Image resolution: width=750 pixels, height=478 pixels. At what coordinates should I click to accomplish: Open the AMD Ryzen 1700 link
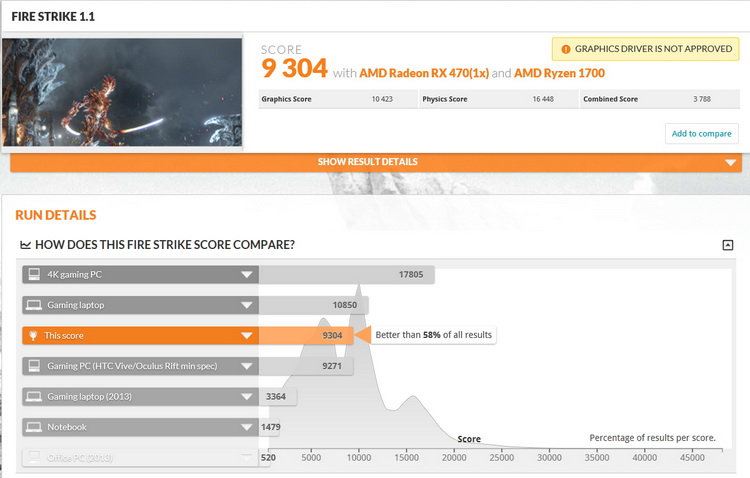(559, 73)
